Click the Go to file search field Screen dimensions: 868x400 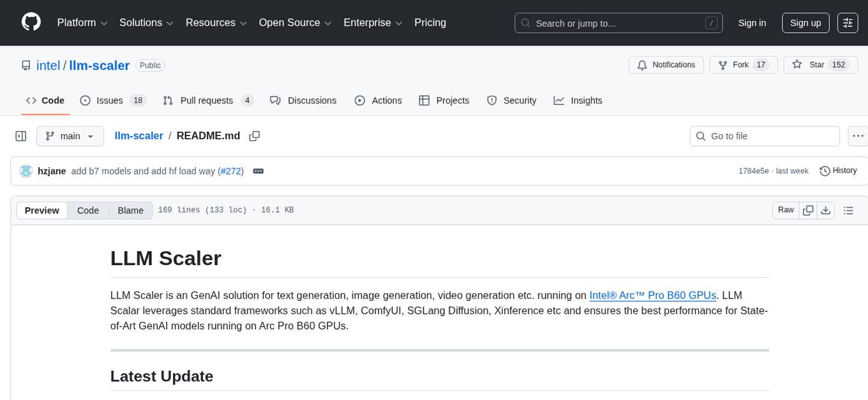pyautogui.click(x=764, y=135)
